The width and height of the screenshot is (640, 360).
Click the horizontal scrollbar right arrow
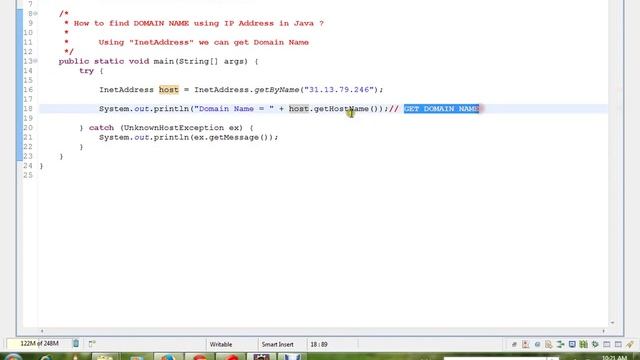coord(603,331)
